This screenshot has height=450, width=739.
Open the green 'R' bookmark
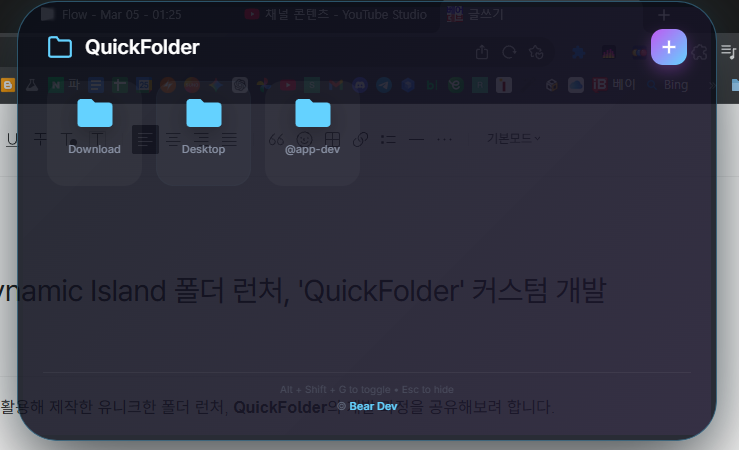tap(480, 85)
